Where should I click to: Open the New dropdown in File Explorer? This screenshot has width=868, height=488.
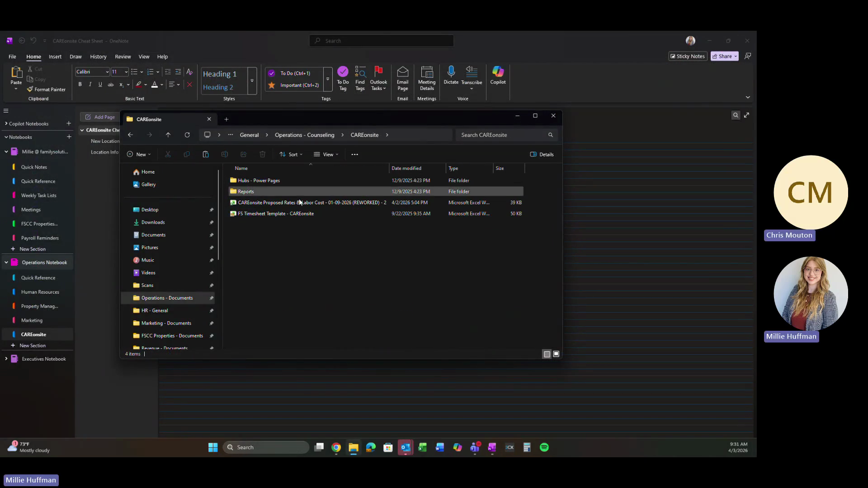pos(138,154)
